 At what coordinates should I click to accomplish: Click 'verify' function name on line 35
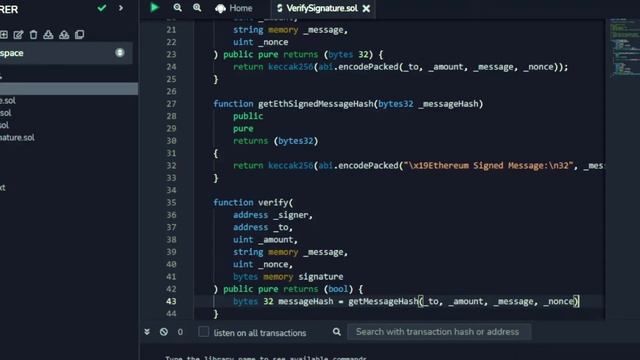(273, 202)
